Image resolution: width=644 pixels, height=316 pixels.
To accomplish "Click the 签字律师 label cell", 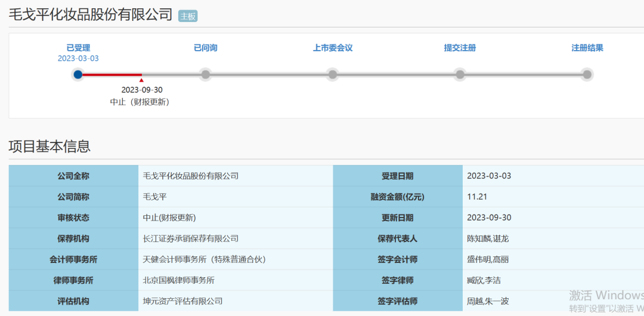I will (x=398, y=280).
